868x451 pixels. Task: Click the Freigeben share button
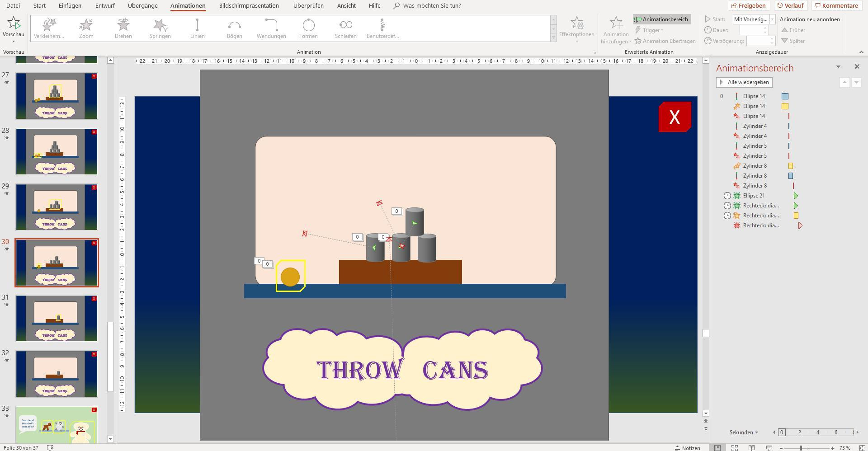749,6
